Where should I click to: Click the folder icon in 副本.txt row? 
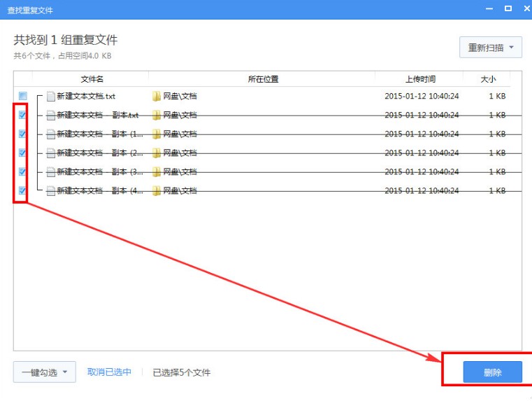(157, 115)
